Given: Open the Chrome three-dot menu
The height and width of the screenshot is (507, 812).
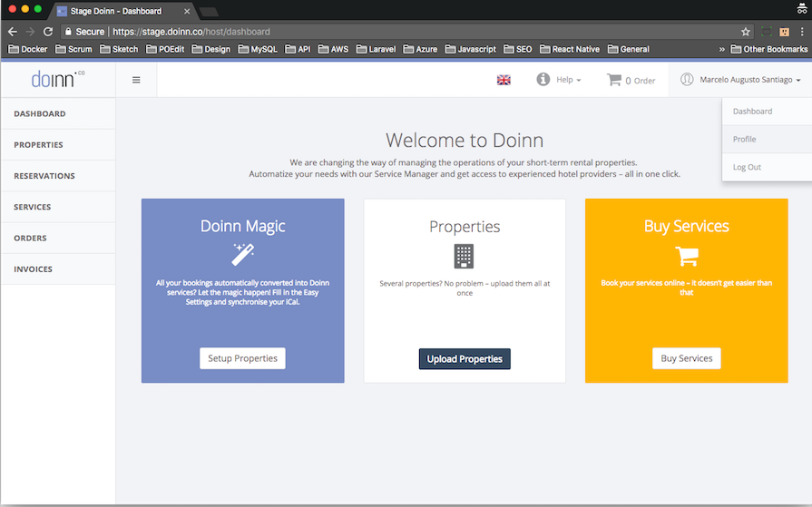Looking at the screenshot, I should tap(802, 32).
